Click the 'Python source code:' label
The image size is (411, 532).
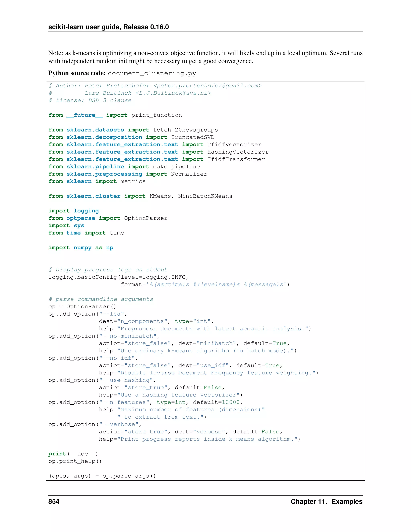77,73
